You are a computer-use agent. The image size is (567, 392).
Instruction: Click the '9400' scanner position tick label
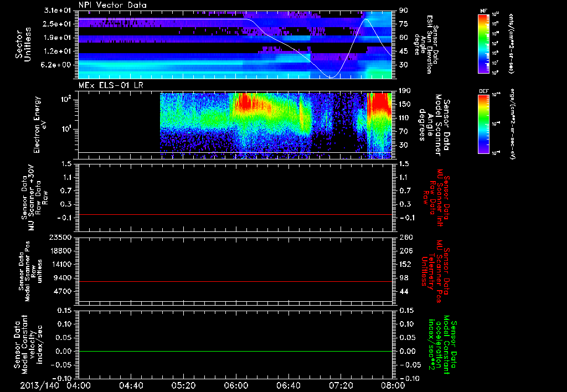tap(63, 278)
